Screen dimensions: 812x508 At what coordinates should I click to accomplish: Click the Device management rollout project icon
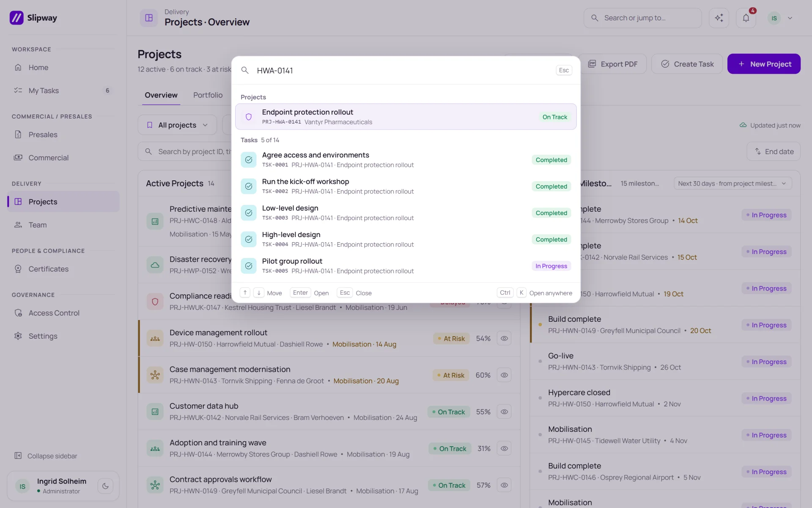155,338
